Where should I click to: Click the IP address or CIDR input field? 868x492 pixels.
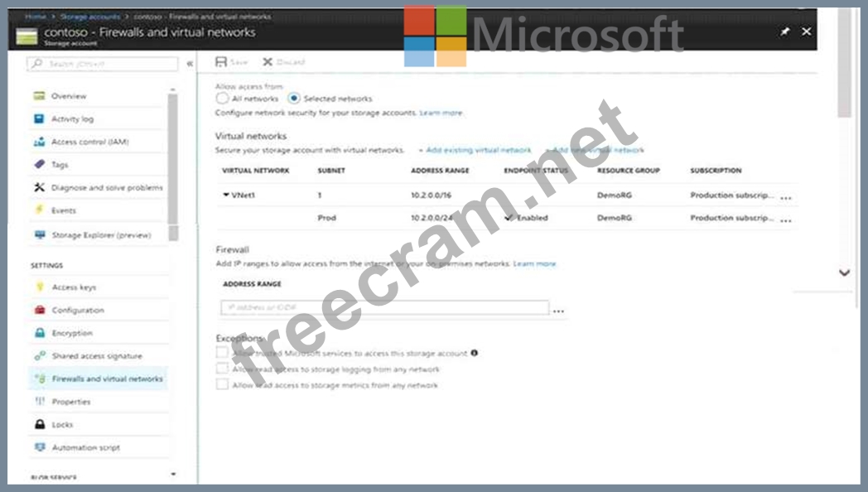(x=385, y=307)
